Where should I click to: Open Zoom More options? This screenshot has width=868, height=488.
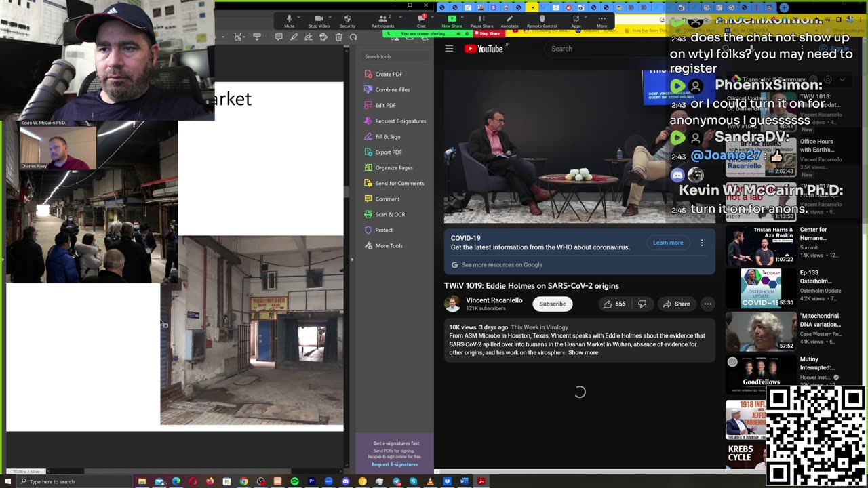[601, 21]
